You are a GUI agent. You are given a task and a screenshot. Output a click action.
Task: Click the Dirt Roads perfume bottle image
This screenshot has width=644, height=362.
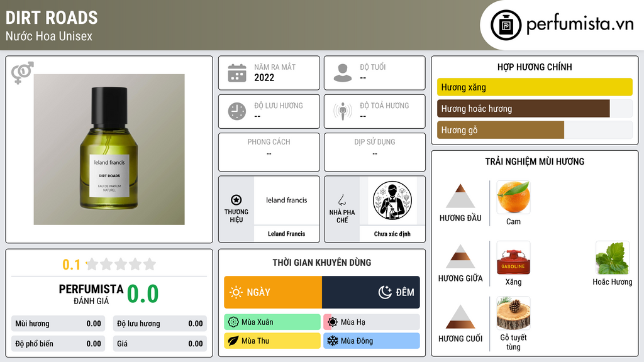pyautogui.click(x=109, y=150)
